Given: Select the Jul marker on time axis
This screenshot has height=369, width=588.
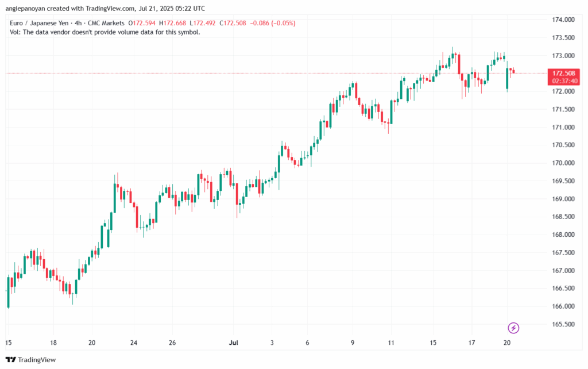Looking at the screenshot, I should coord(233,343).
